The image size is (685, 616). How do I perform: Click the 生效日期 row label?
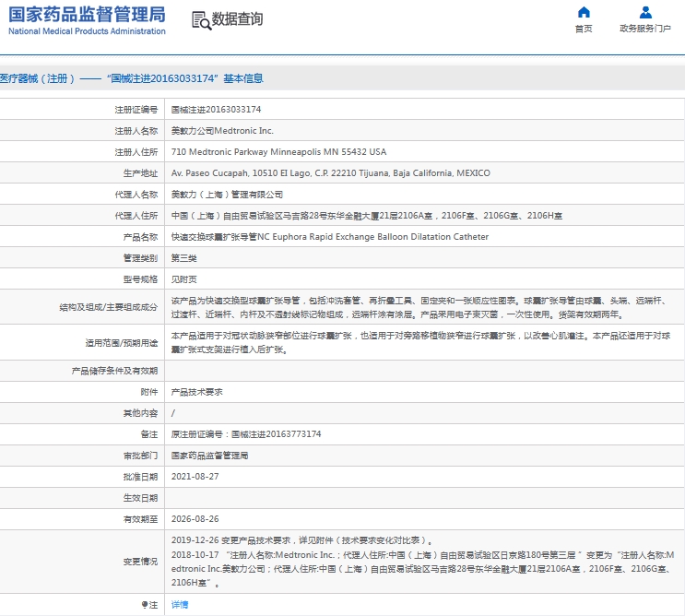click(x=140, y=498)
